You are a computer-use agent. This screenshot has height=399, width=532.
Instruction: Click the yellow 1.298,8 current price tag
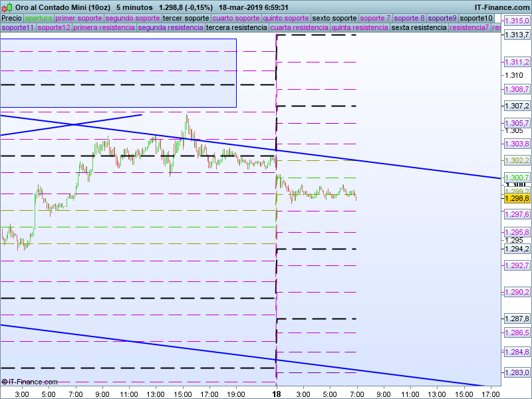(x=517, y=199)
